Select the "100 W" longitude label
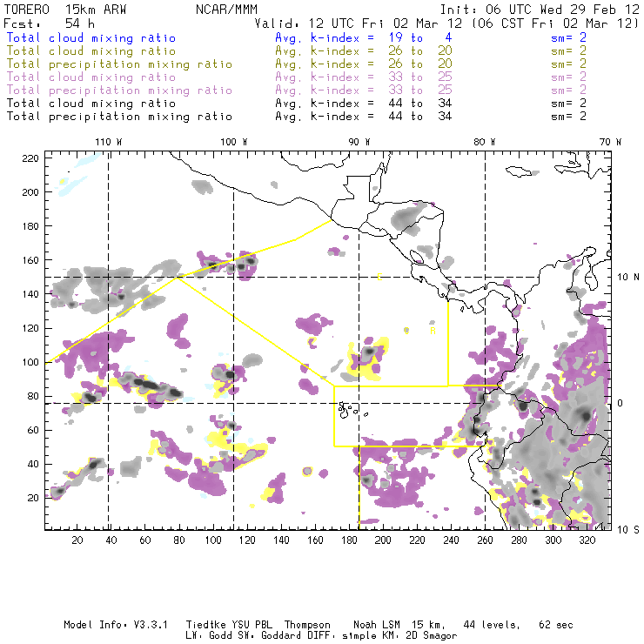 click(x=234, y=142)
